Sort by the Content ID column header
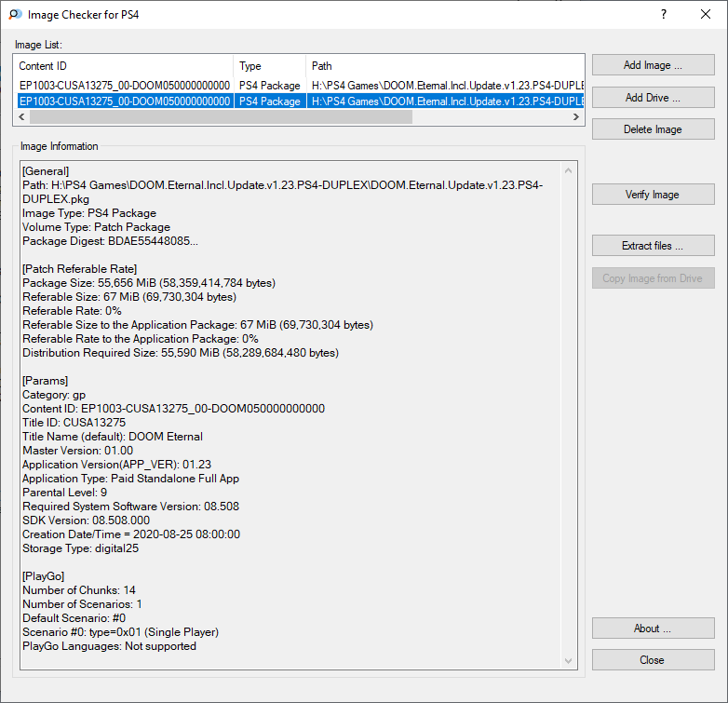Screen dimensions: 728x703 pos(125,66)
